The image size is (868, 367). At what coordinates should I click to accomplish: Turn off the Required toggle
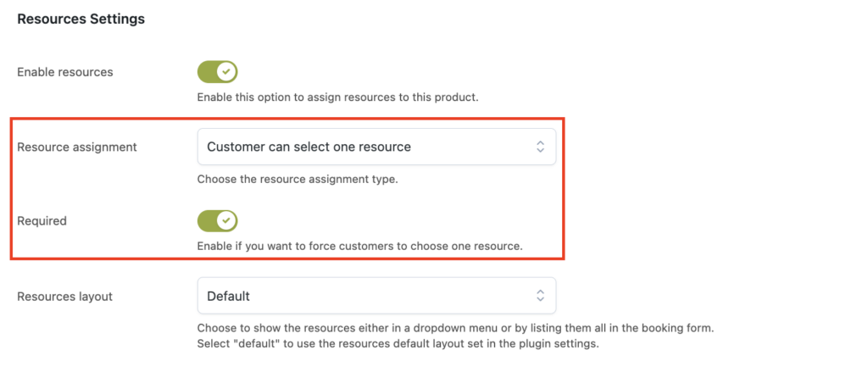click(218, 221)
